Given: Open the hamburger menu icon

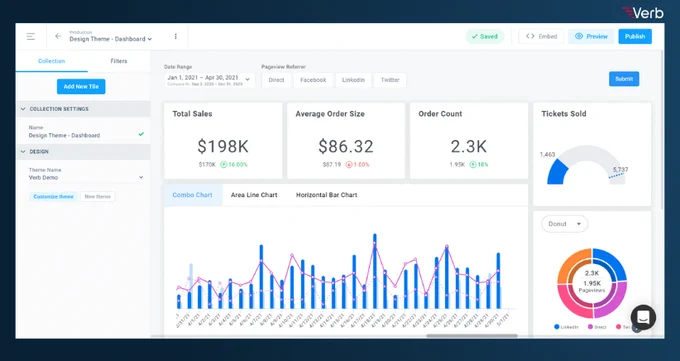Looking at the screenshot, I should [31, 36].
